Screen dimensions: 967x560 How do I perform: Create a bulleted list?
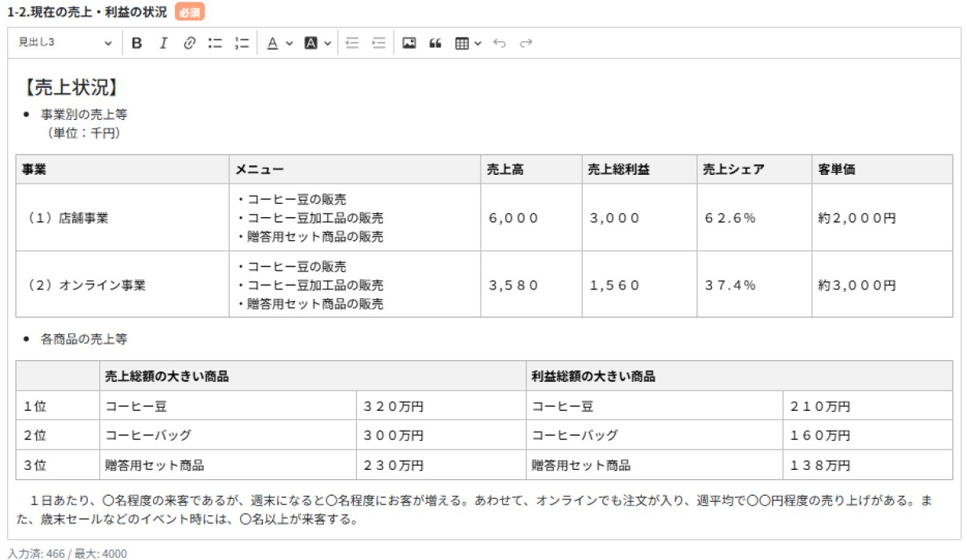tap(213, 44)
